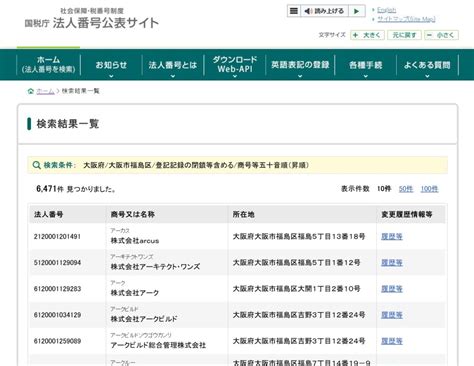Go to ホーム (法人番号を検索) menu
This screenshot has width=474, height=366.
point(49,64)
